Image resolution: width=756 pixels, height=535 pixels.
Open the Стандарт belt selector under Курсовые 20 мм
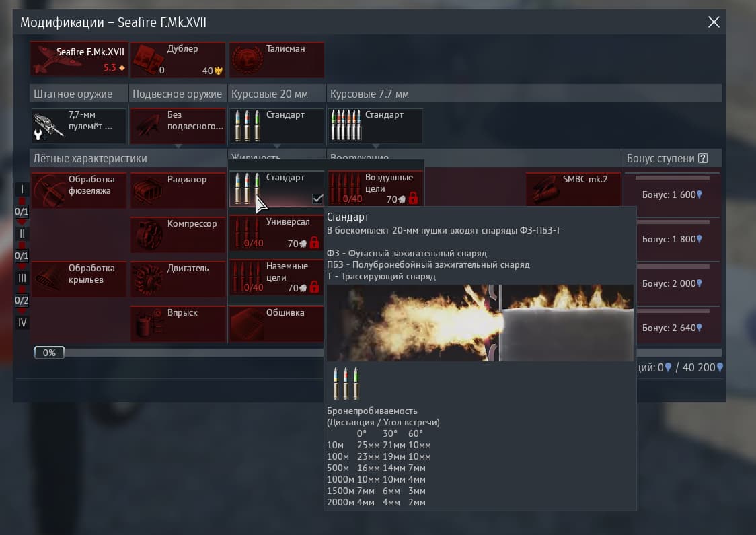point(276,126)
